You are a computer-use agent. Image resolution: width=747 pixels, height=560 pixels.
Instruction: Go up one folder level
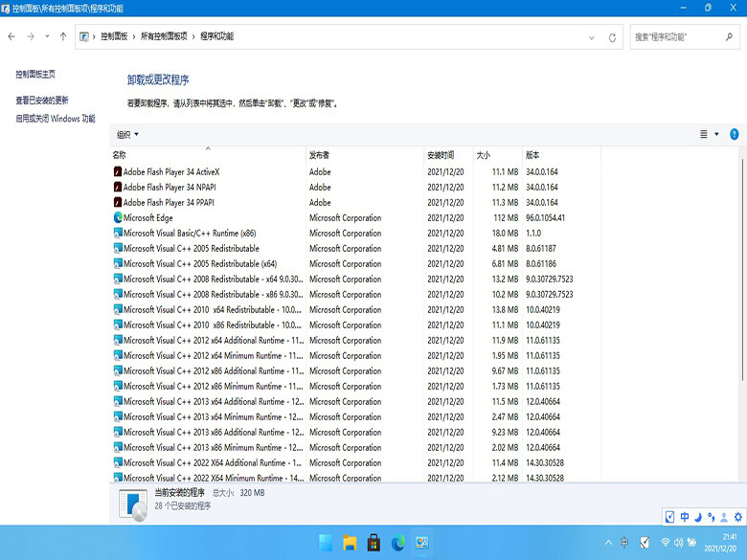pyautogui.click(x=63, y=36)
